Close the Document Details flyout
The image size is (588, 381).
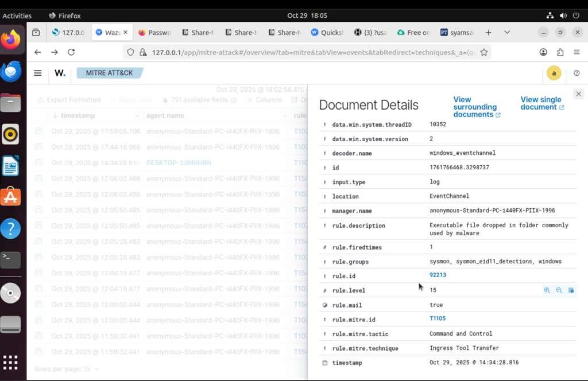pyautogui.click(x=578, y=94)
